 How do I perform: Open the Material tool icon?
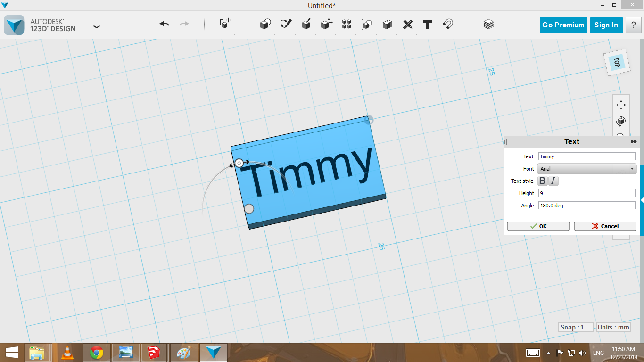pyautogui.click(x=488, y=25)
